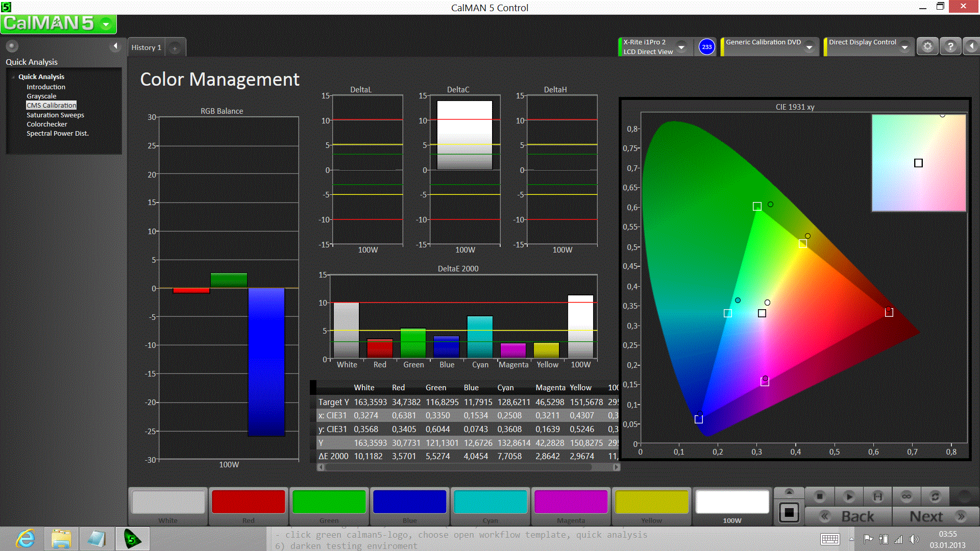The height and width of the screenshot is (551, 980).
Task: Switch to the History 1 tab
Action: pyautogui.click(x=146, y=47)
